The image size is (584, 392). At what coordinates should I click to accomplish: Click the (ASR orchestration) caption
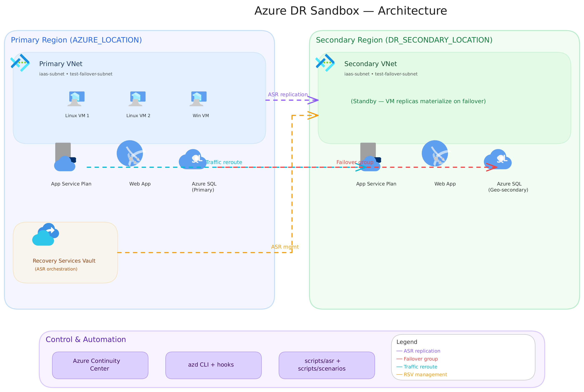point(56,269)
